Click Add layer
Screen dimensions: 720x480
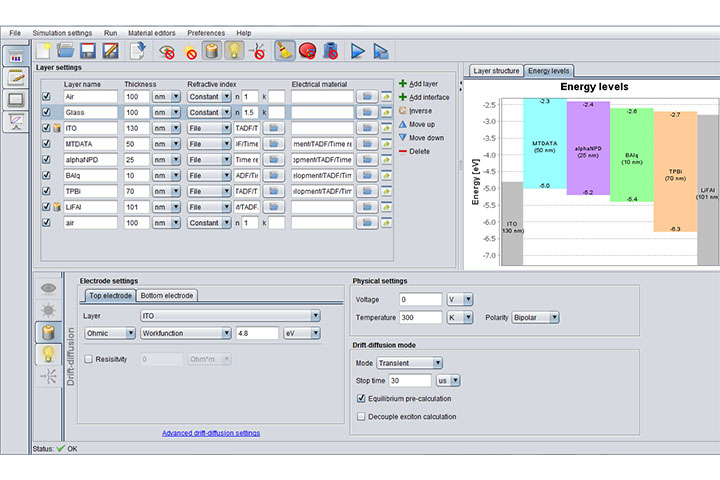[x=418, y=84]
